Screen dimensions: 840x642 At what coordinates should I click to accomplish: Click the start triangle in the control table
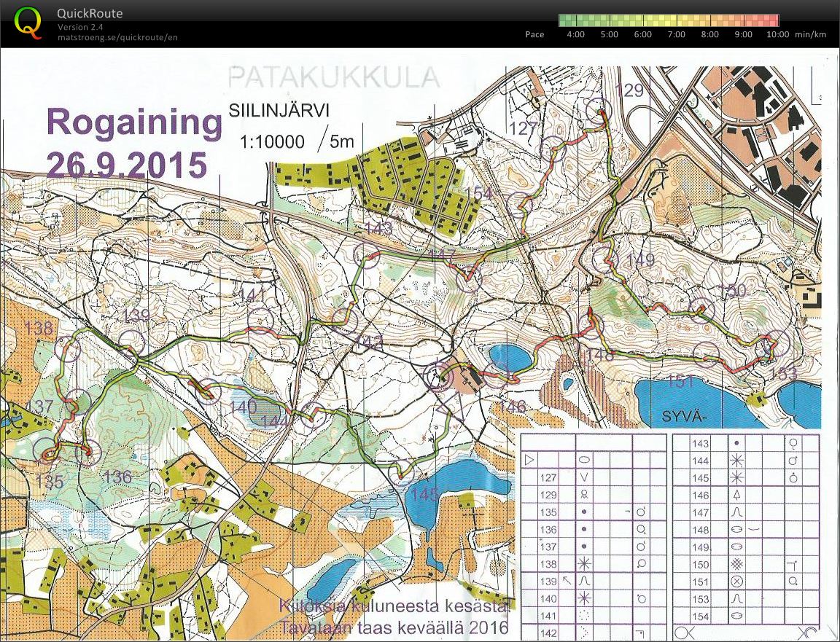(531, 460)
